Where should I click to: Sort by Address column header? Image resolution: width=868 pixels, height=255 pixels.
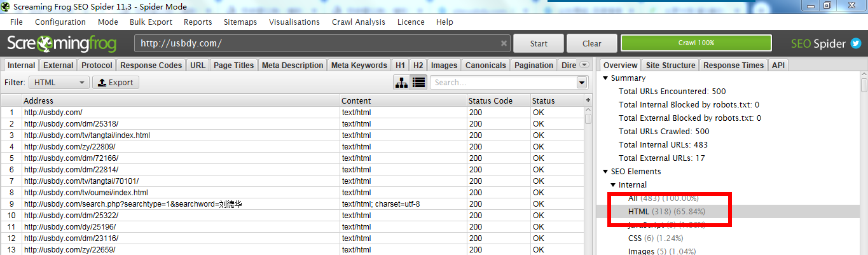pyautogui.click(x=181, y=100)
